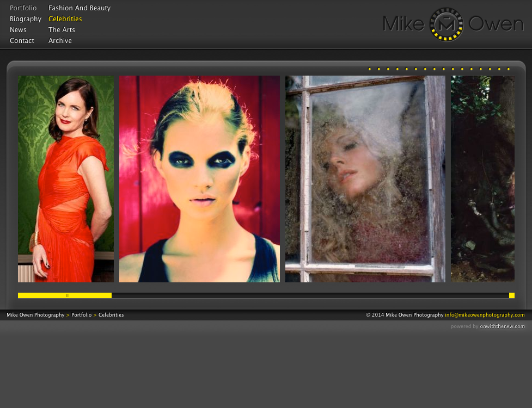This screenshot has width=532, height=408.
Task: Click the 2014 Mike Owen Photography copyright text
Action: coord(405,315)
